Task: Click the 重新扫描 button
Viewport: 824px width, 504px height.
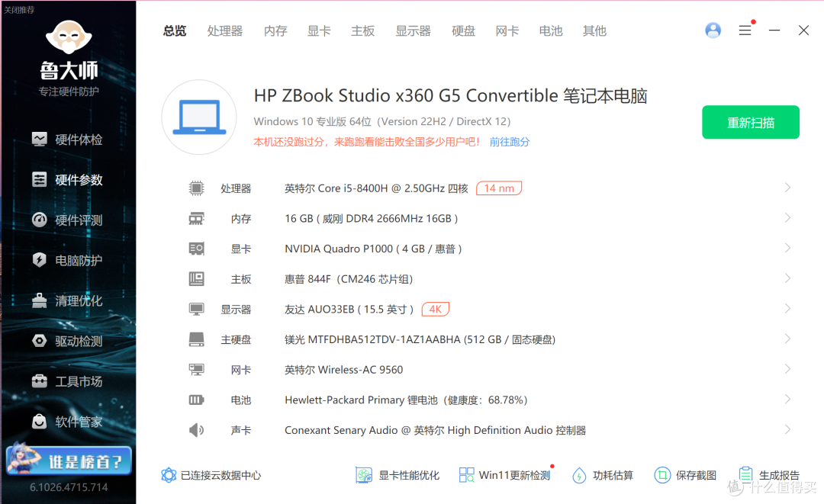Action: pyautogui.click(x=751, y=122)
